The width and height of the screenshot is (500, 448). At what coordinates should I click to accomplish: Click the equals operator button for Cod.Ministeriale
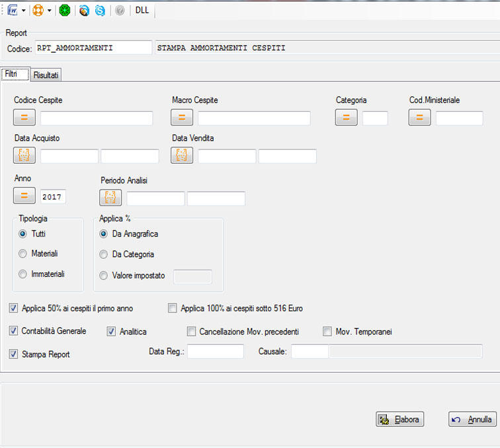click(x=419, y=117)
